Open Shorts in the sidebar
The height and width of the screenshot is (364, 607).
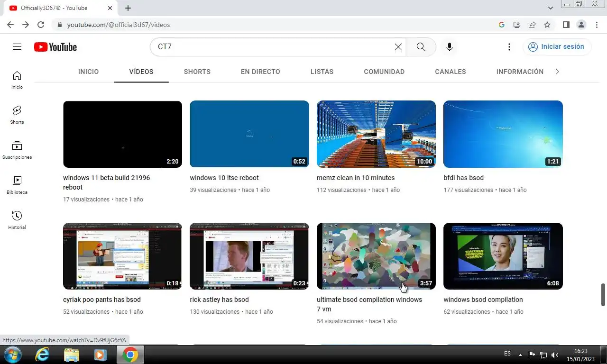click(17, 115)
